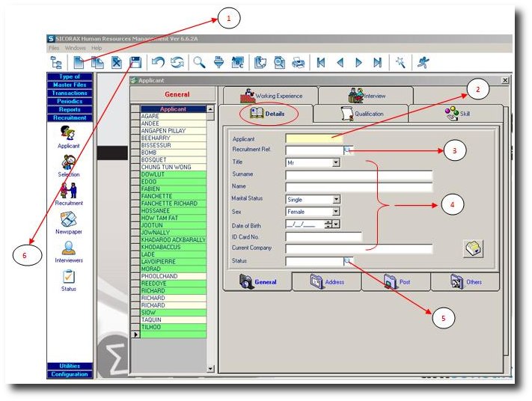Select FANCHETTE RICHARD in applicant list
Screen dimensions: 532x401
(168, 203)
